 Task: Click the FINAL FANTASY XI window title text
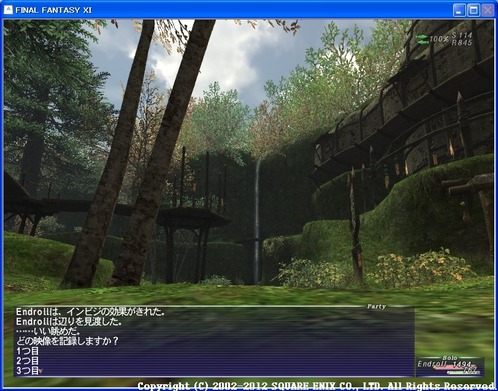[53, 10]
